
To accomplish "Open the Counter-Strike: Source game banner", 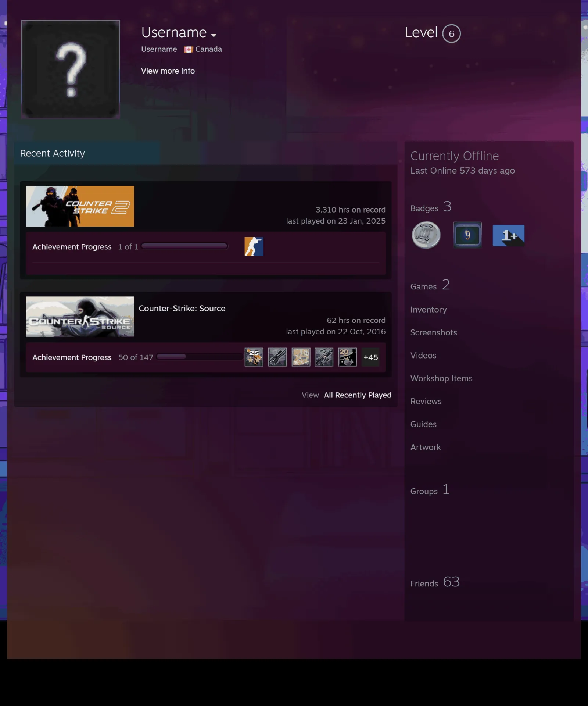I will [80, 317].
